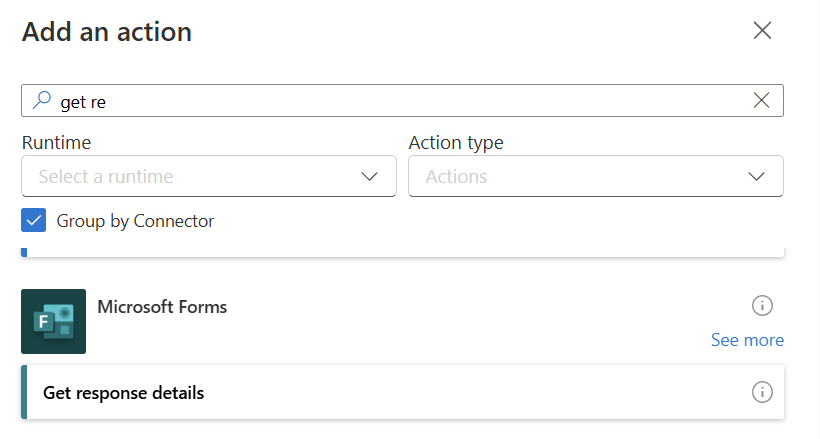Click the Runtime field label
The image size is (820, 439).
pyautogui.click(x=56, y=142)
